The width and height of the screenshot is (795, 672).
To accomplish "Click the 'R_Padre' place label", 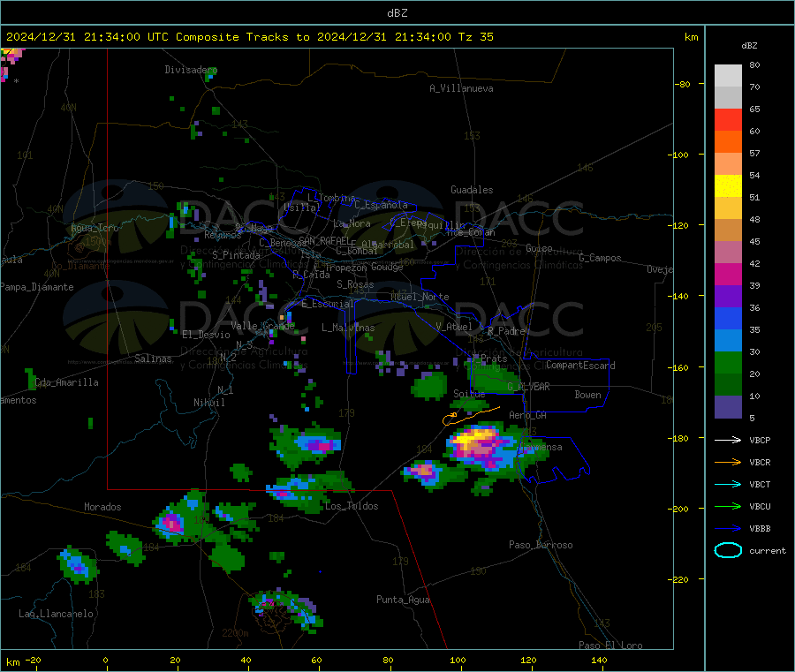I will pos(506,331).
